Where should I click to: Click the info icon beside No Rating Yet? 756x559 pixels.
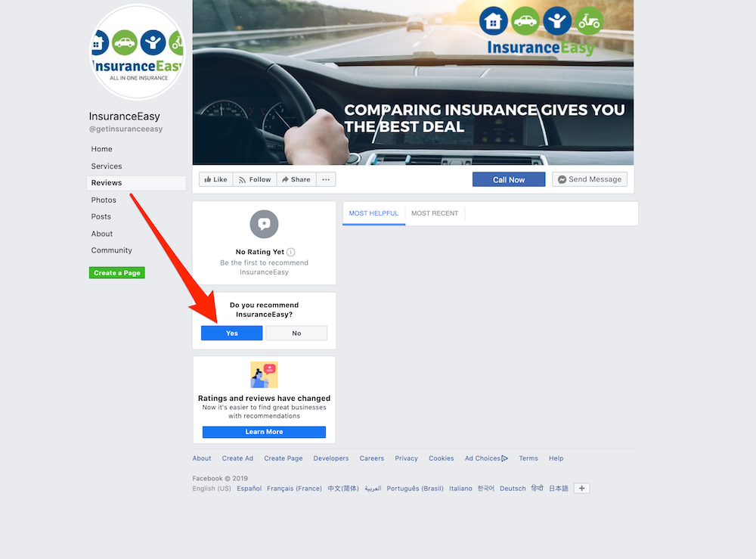coord(291,252)
